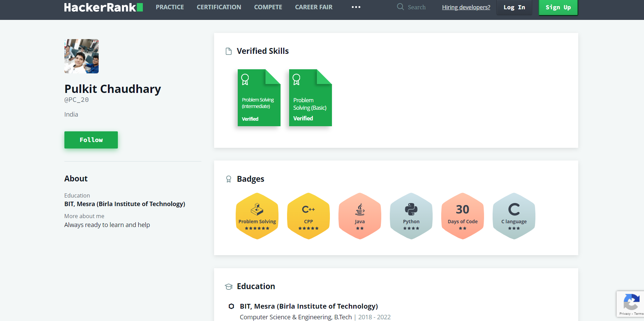Viewport: 644px width, 321px height.
Task: Click the Log In button
Action: (x=514, y=7)
